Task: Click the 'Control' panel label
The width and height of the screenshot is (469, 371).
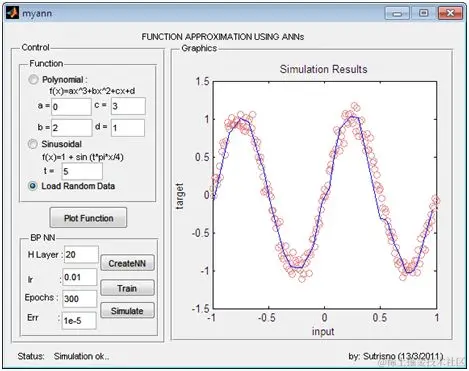Action: 35,47
